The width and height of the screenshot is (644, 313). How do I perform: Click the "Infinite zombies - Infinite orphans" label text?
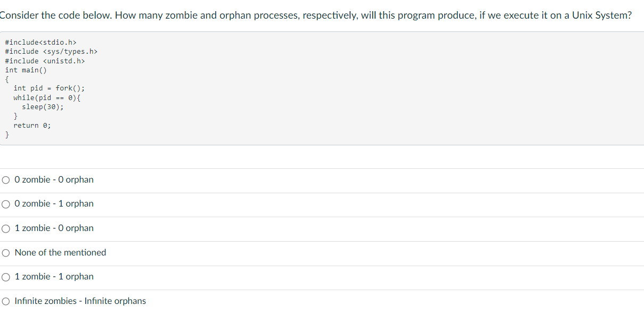pos(80,301)
